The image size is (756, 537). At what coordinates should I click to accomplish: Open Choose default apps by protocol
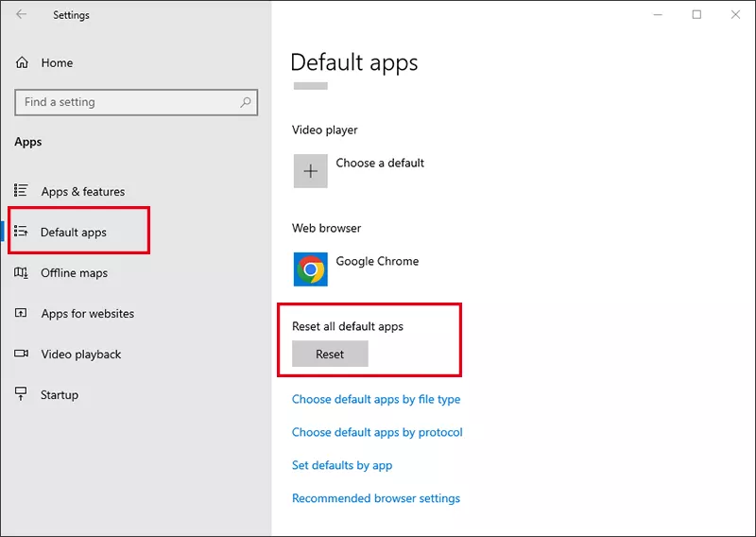377,432
